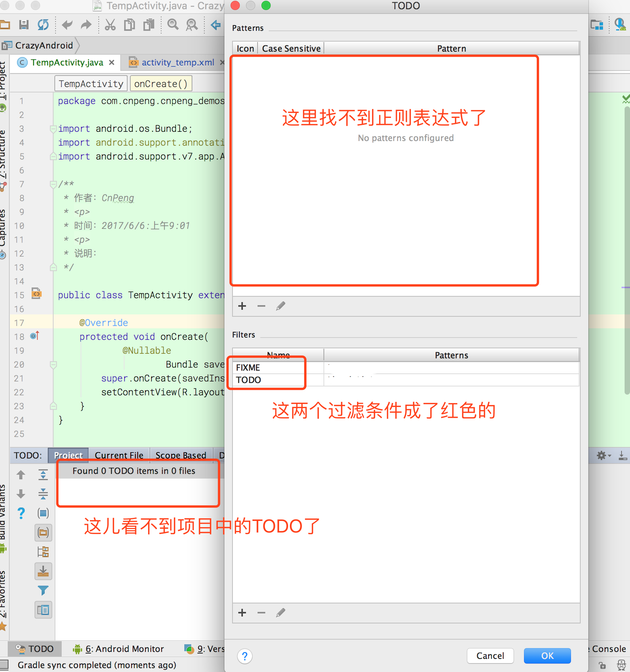Click the method end fold marker on line 23
Image resolution: width=630 pixels, height=672 pixels.
click(54, 406)
